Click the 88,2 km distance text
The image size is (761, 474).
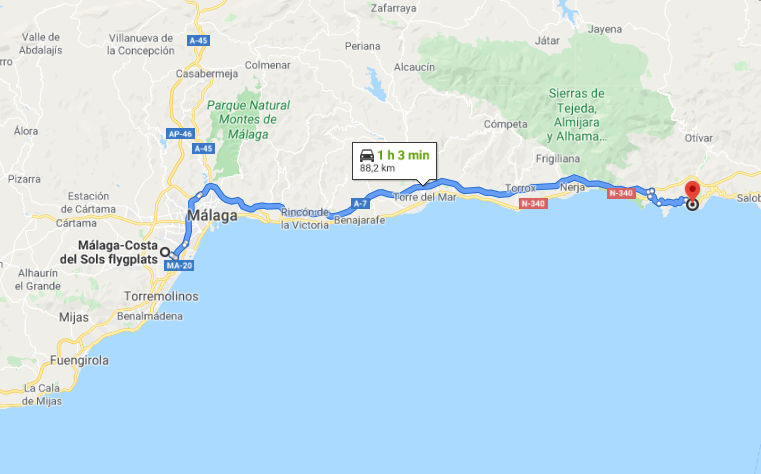point(377,168)
